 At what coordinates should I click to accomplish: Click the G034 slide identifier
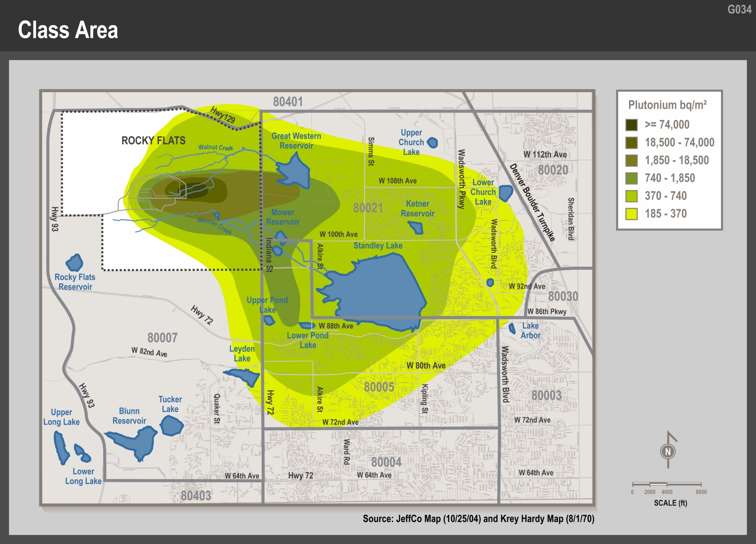(739, 9)
